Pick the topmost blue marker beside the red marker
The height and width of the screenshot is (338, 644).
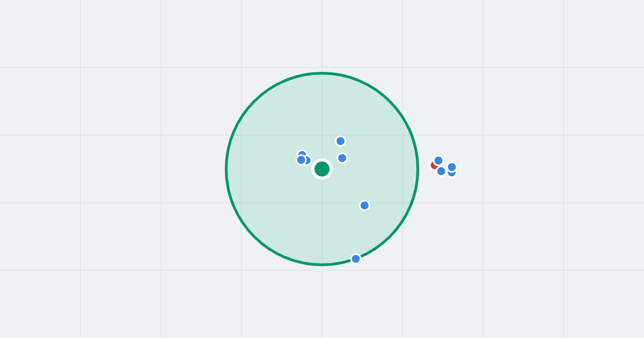pos(438,160)
